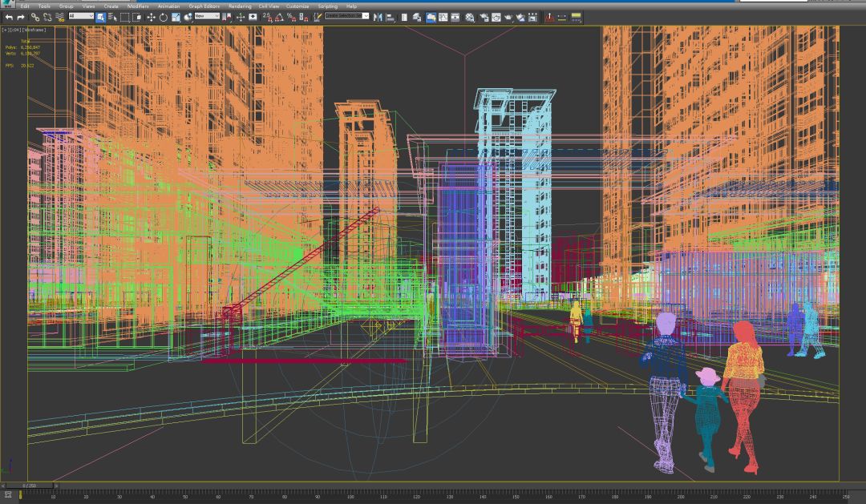Activate the Select and Move tool
The height and width of the screenshot is (504, 866).
tap(151, 17)
